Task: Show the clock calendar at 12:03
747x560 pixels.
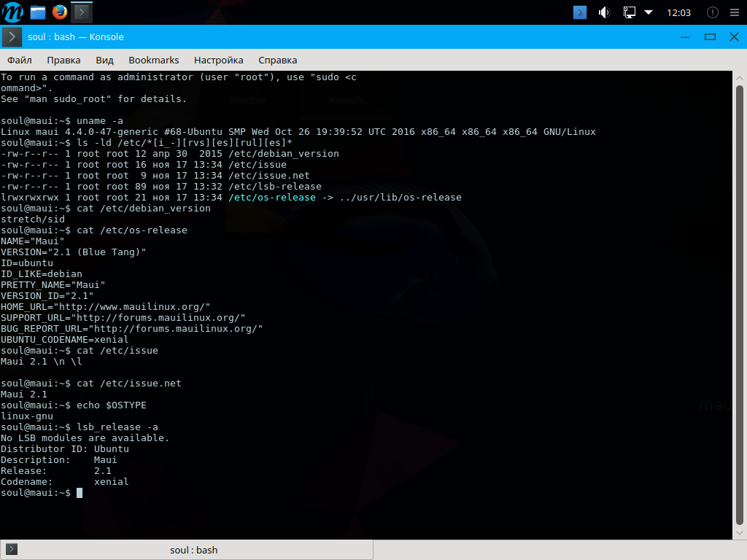Action: click(678, 13)
